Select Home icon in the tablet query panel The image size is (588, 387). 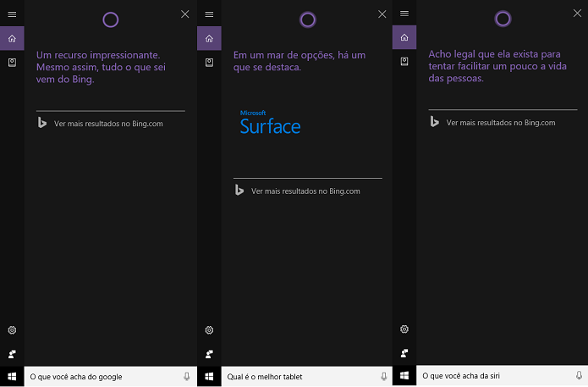tap(209, 38)
